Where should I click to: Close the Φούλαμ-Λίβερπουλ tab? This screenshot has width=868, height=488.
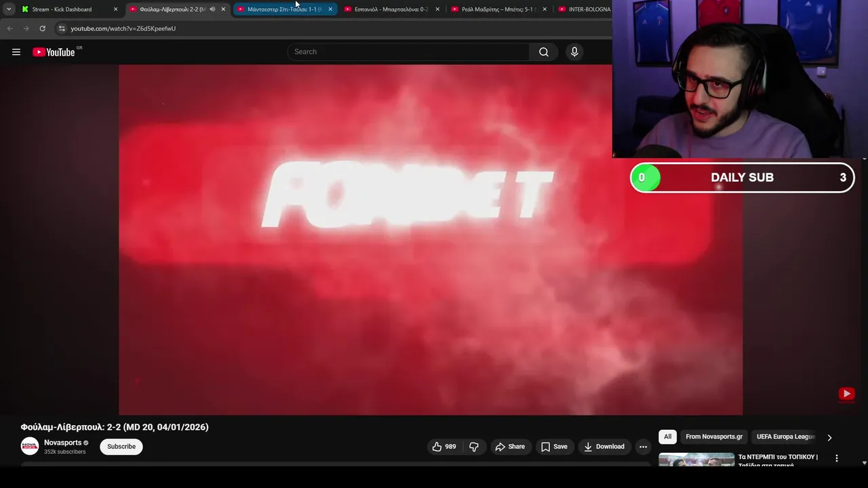tap(223, 9)
